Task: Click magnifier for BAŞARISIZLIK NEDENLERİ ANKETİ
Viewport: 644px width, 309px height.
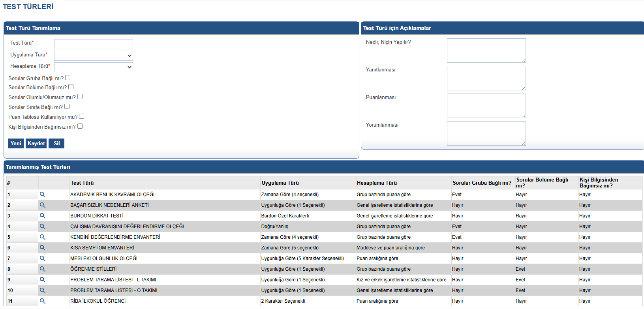Action: pos(42,205)
